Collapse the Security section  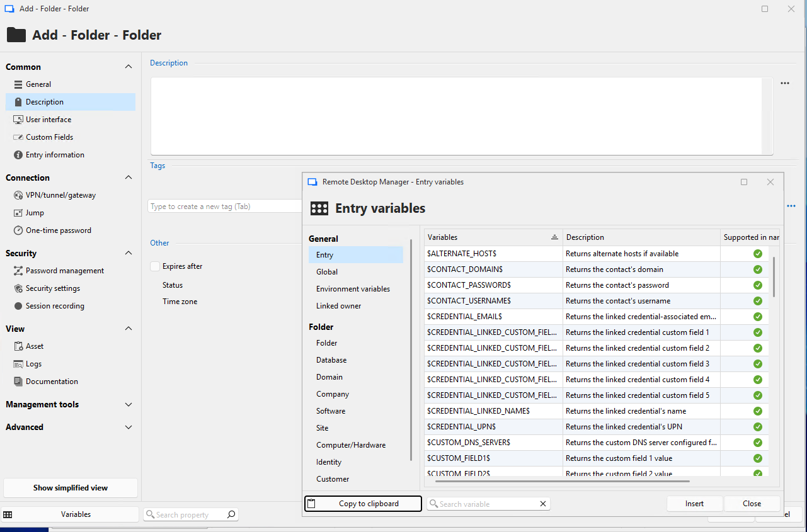click(x=129, y=253)
